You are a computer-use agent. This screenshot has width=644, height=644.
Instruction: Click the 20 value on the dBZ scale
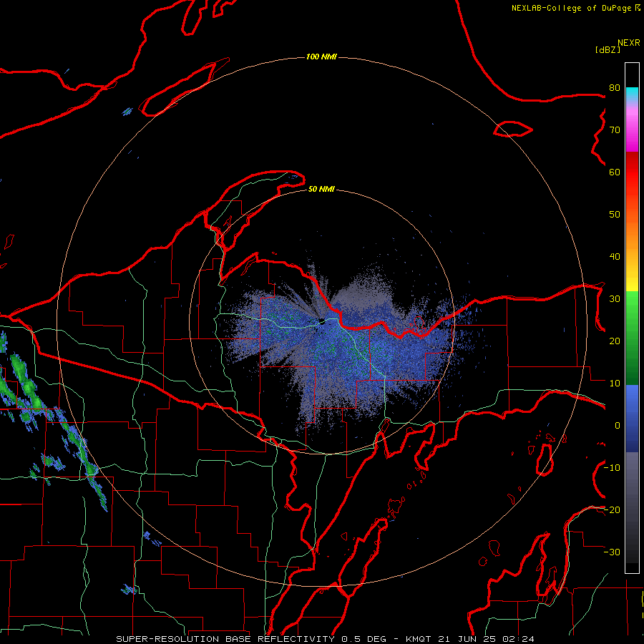tap(615, 341)
